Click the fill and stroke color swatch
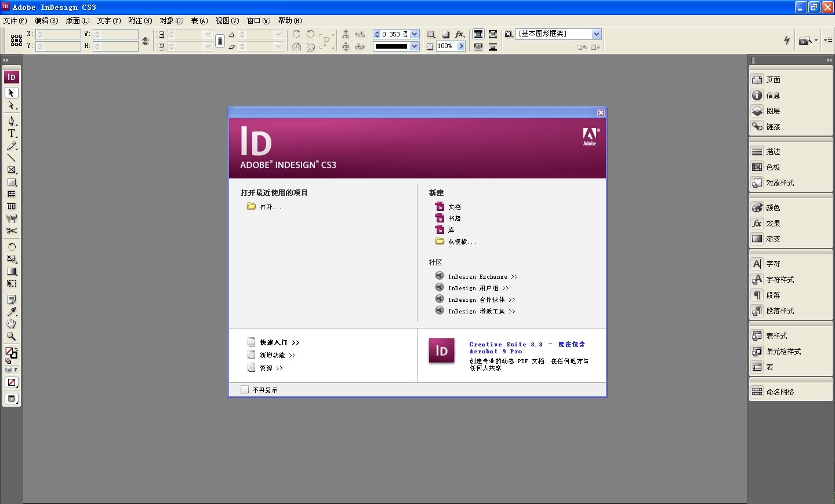Viewport: 835px width, 504px height. 10,352
